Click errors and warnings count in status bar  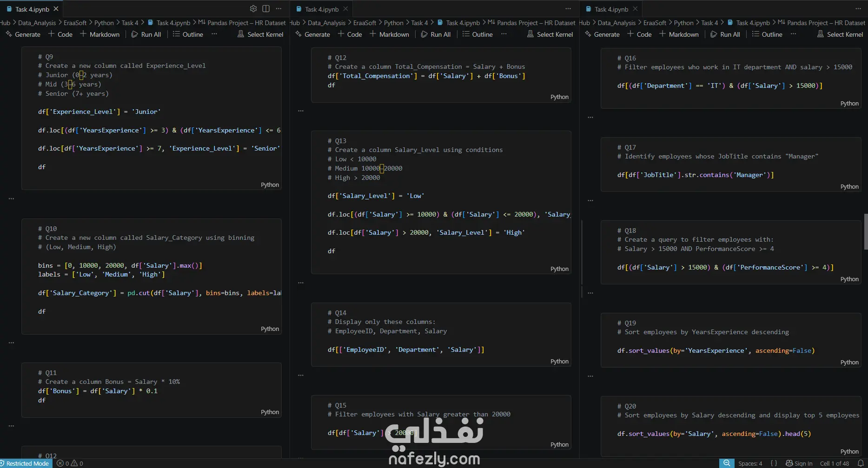click(70, 463)
